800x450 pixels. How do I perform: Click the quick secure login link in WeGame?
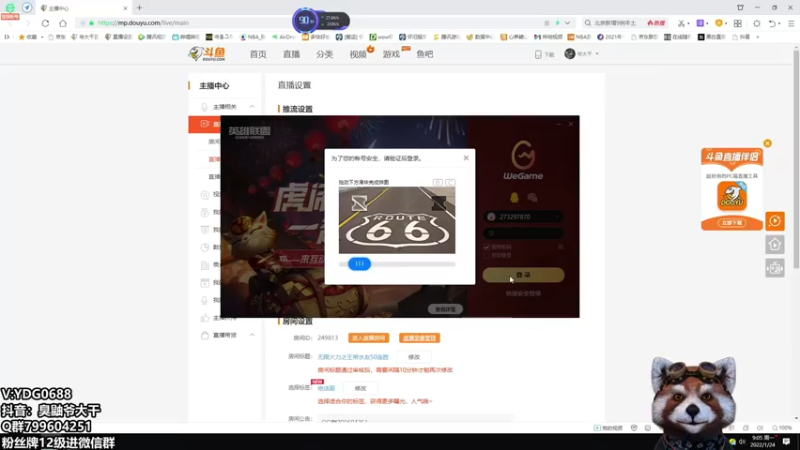point(523,293)
